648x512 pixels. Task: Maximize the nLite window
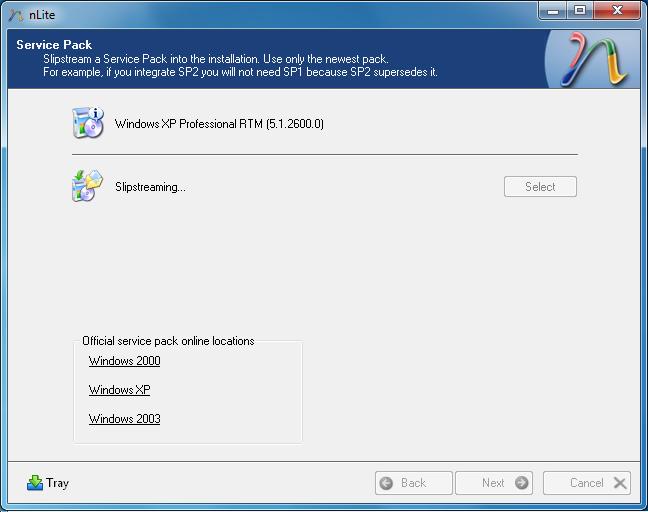click(x=580, y=11)
